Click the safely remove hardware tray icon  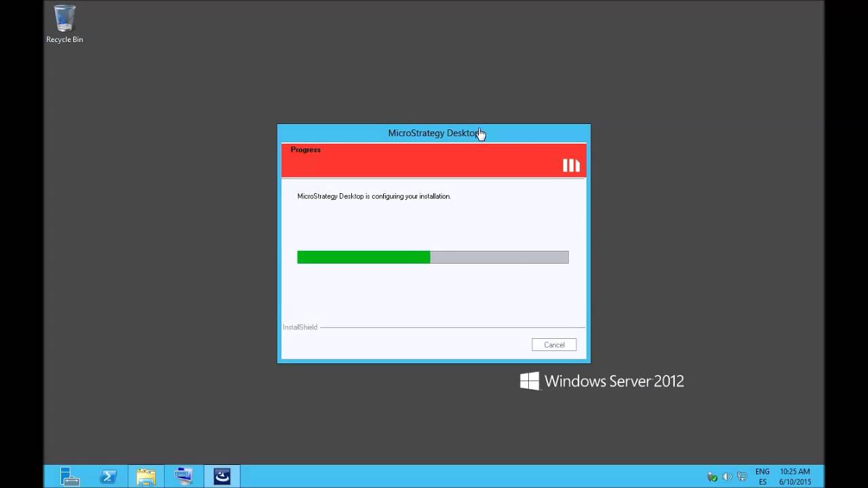(x=712, y=476)
